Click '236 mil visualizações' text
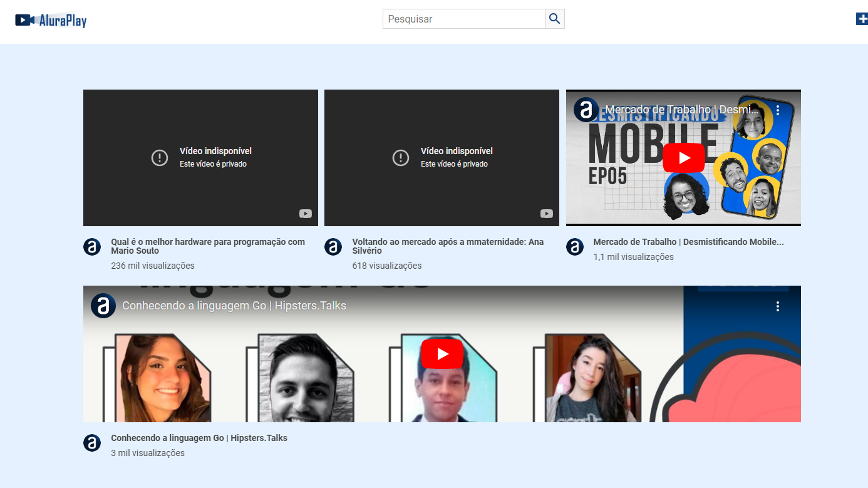Viewport: 868px width, 488px height. point(153,266)
